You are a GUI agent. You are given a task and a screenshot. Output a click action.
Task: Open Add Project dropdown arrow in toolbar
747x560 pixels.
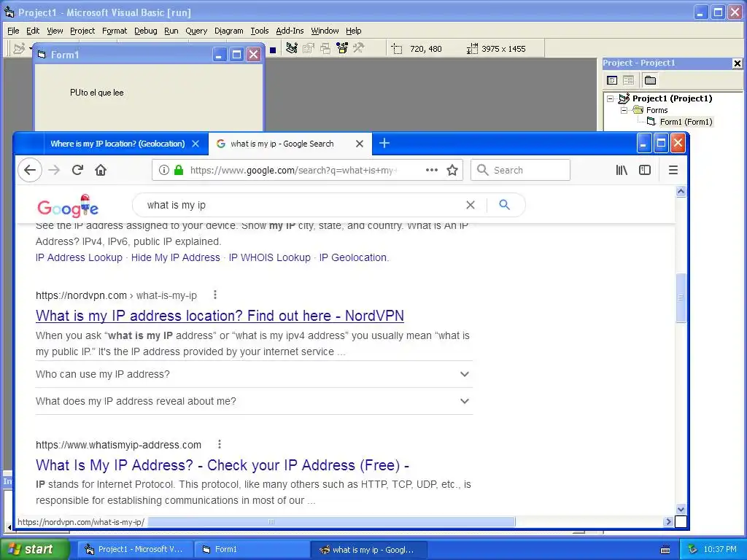pos(31,49)
